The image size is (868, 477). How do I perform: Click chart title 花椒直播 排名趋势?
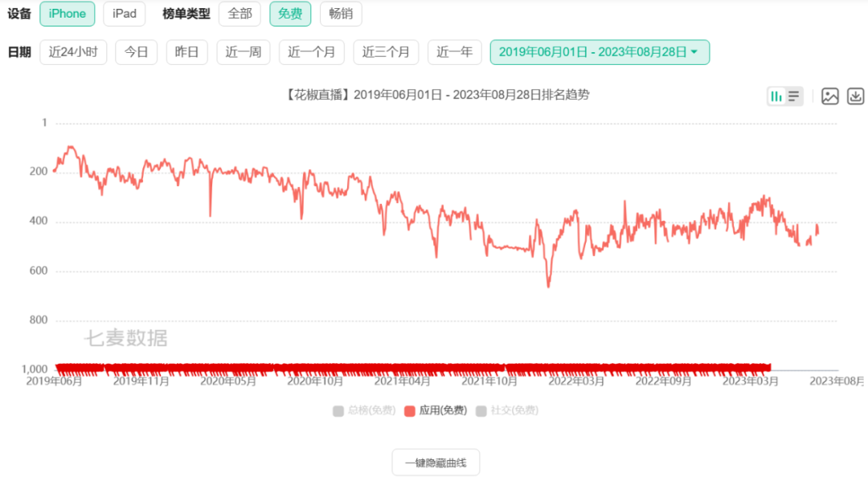click(436, 96)
